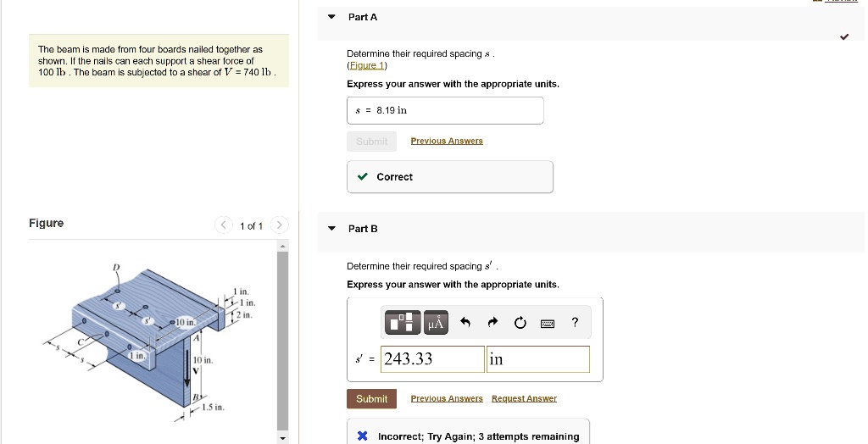The height and width of the screenshot is (444, 868).
Task: Click the reset circular arrow icon
Action: click(520, 322)
